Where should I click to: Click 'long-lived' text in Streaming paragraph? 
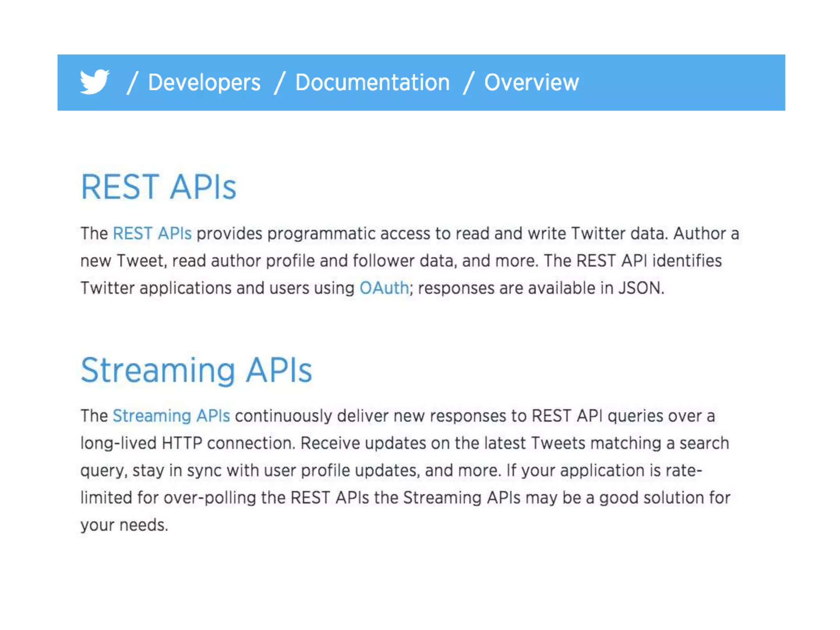pos(118,443)
